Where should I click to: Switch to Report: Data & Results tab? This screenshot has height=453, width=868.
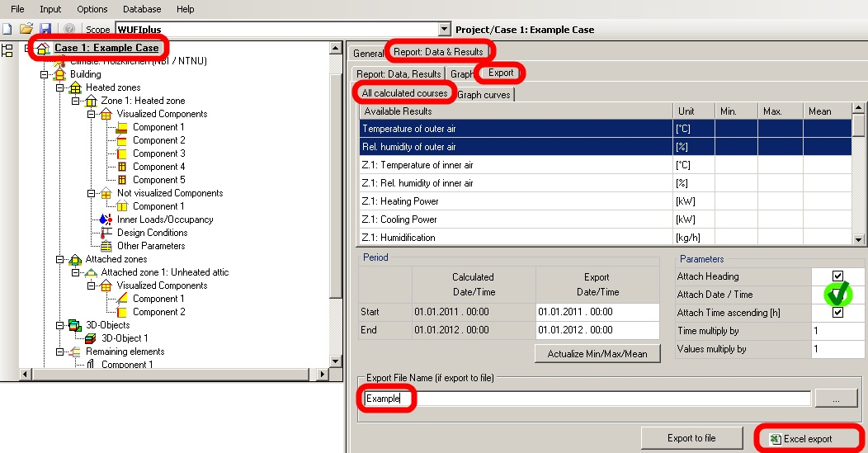tap(438, 51)
